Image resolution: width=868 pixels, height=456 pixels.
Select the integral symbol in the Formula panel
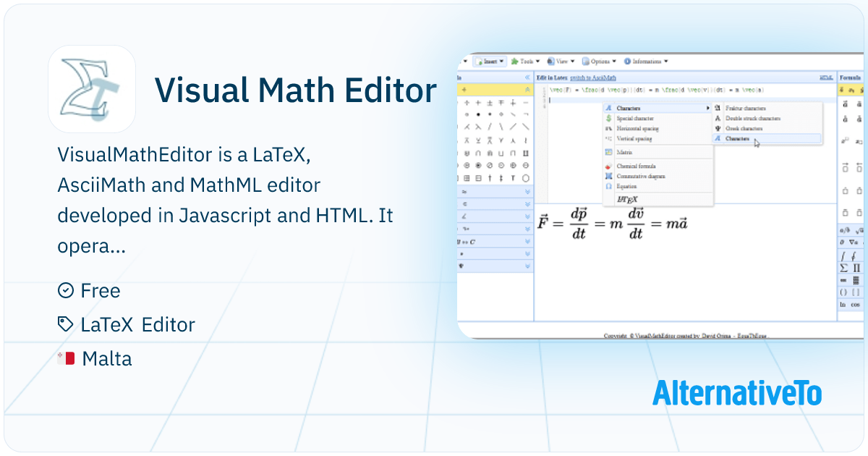pos(843,256)
